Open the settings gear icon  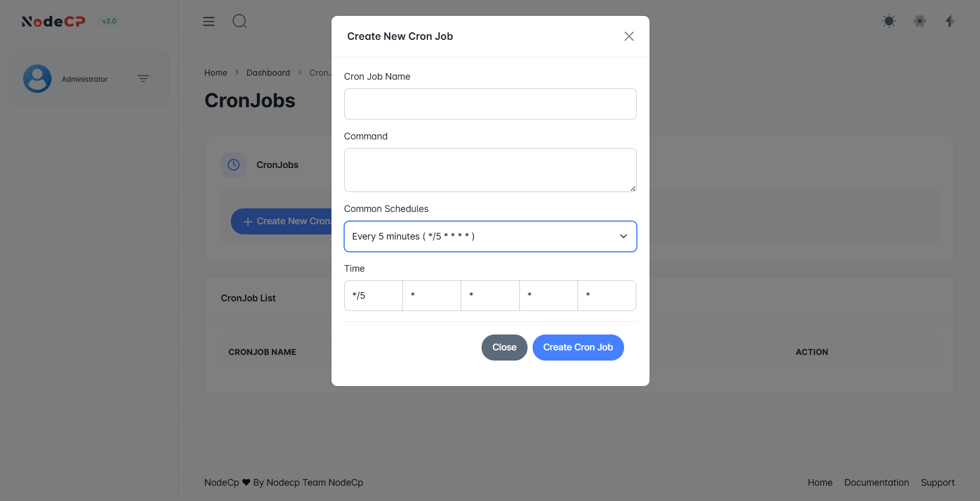[x=919, y=21]
